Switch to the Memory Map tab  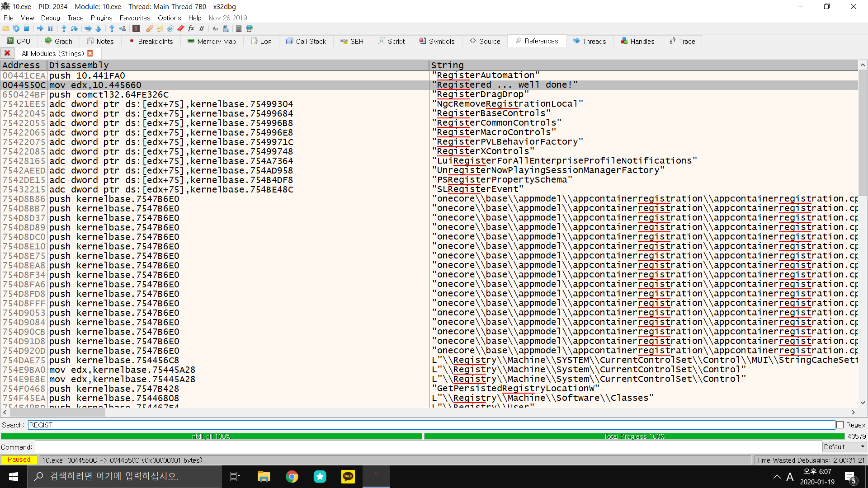(212, 41)
